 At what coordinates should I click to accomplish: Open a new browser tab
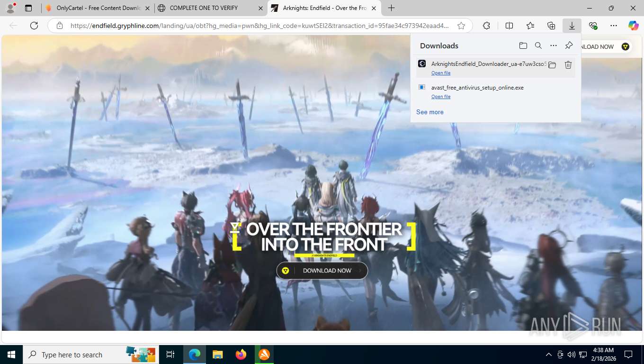point(391,8)
